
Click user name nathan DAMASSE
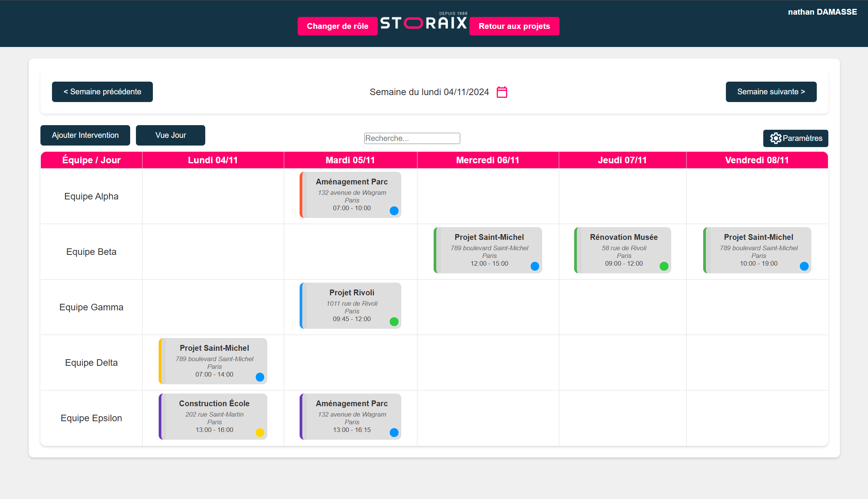pyautogui.click(x=822, y=12)
